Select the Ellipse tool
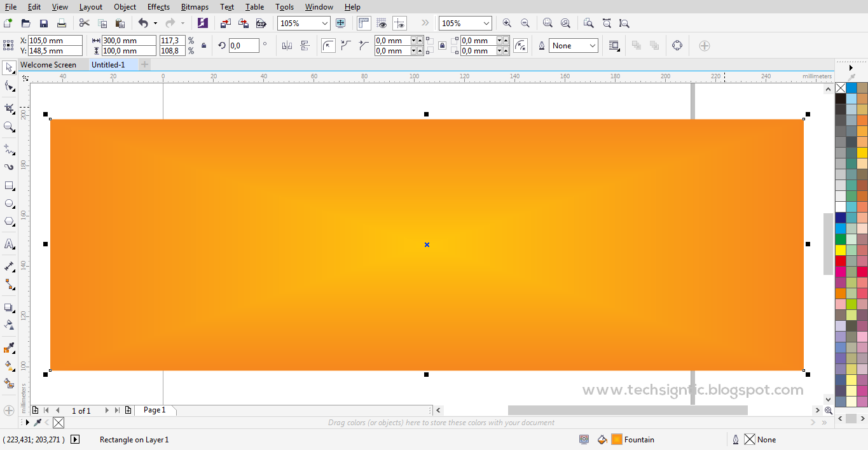The height and width of the screenshot is (450, 868). [9, 202]
